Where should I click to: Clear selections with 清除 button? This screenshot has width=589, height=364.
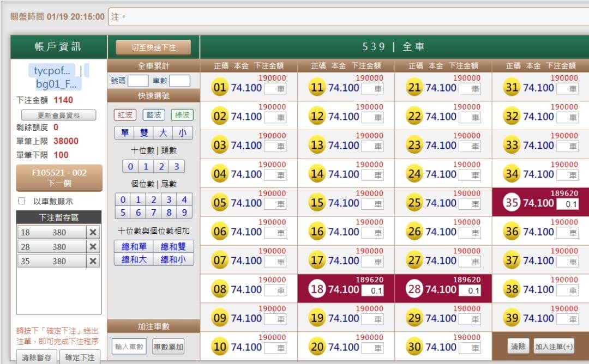[518, 347]
